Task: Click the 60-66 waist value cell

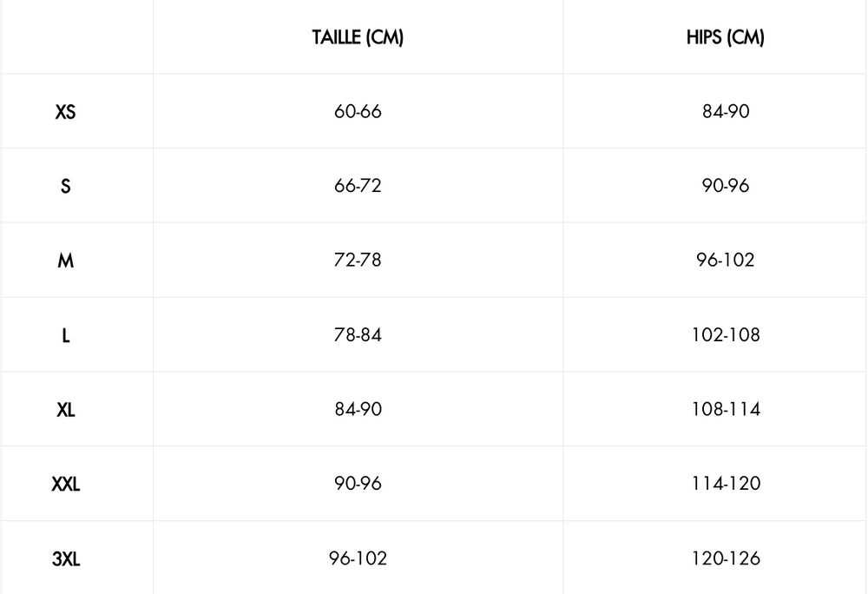Action: point(358,112)
